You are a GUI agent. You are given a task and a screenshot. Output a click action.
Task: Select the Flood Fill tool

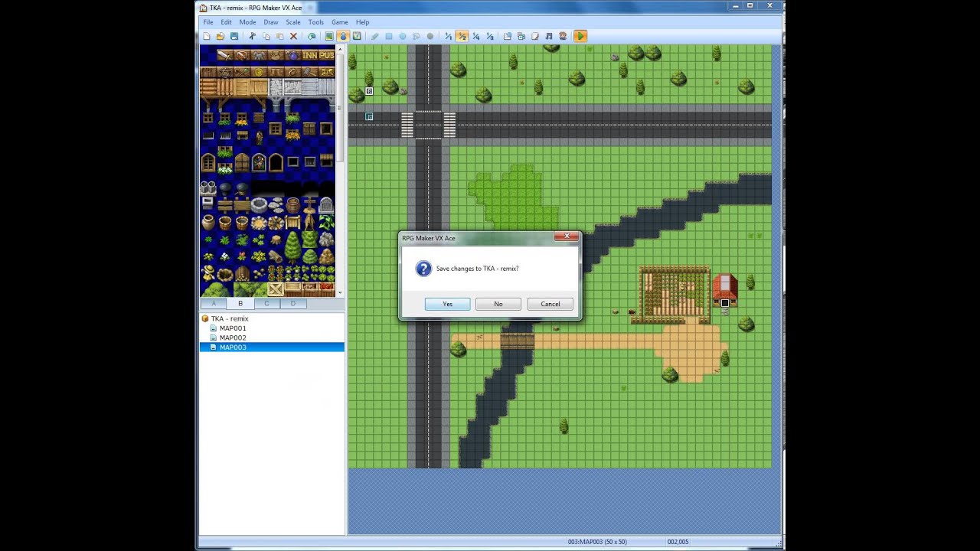(x=416, y=36)
